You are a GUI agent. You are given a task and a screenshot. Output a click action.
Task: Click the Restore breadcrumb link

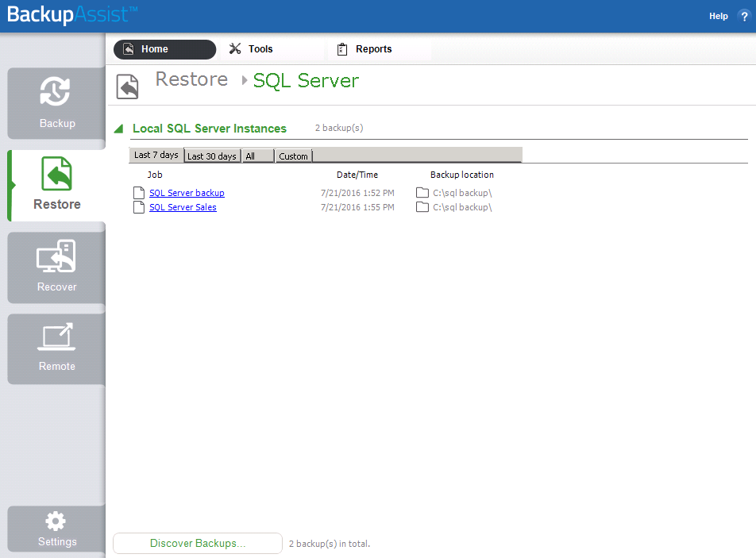(x=191, y=79)
